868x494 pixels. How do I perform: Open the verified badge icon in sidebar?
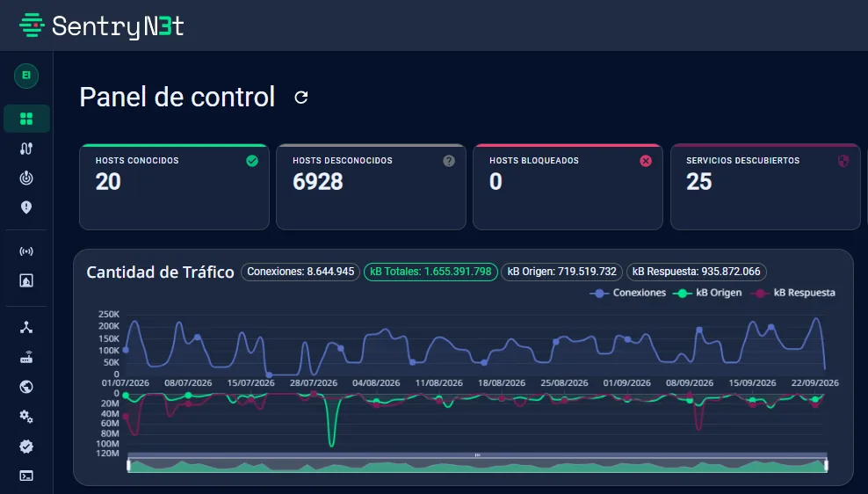click(x=26, y=447)
